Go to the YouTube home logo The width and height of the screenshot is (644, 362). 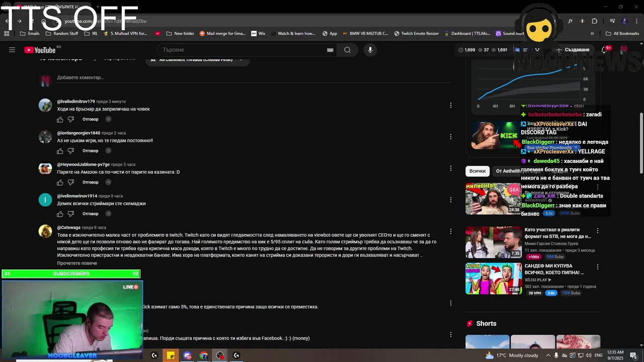click(40, 50)
